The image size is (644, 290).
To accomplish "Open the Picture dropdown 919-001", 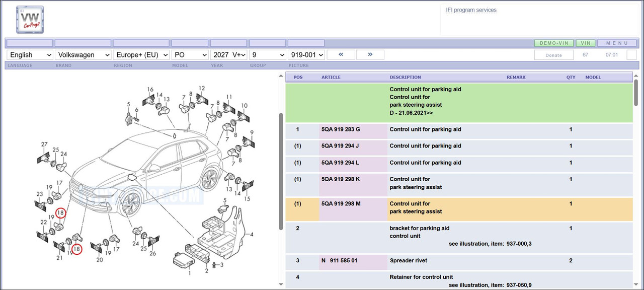I will pyautogui.click(x=306, y=54).
